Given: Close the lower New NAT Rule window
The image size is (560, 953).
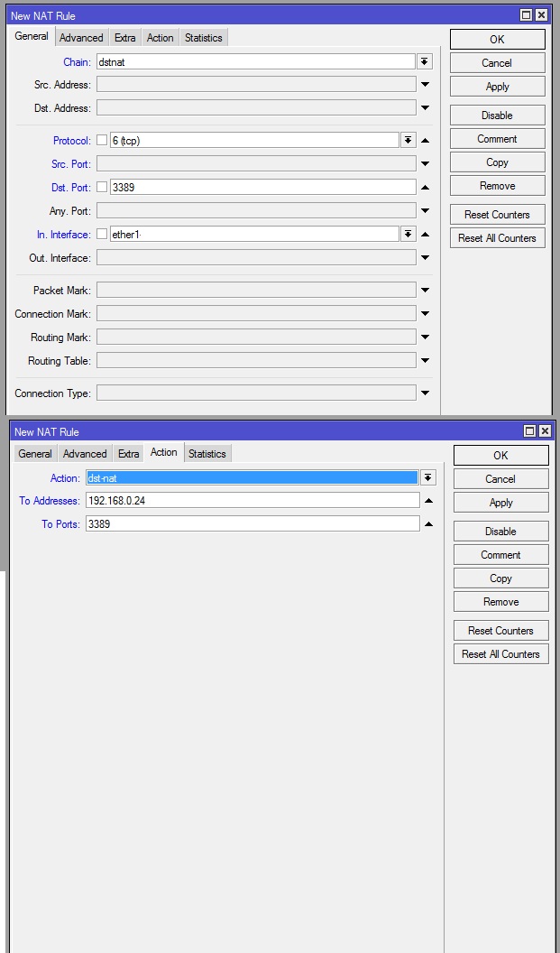Looking at the screenshot, I should click(x=545, y=430).
